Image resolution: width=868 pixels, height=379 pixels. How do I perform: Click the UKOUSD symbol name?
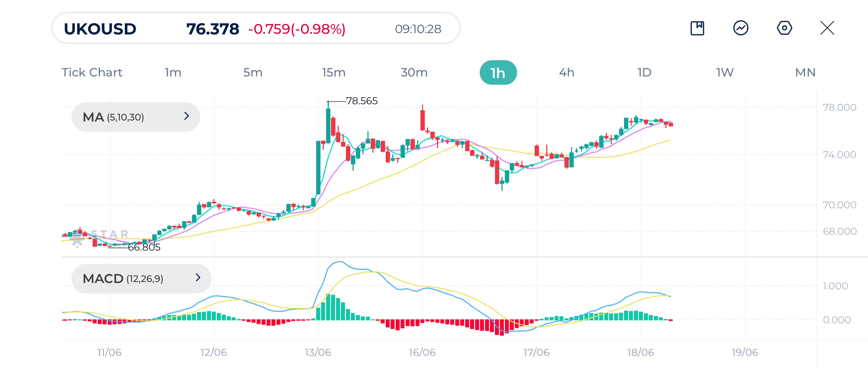click(x=100, y=29)
